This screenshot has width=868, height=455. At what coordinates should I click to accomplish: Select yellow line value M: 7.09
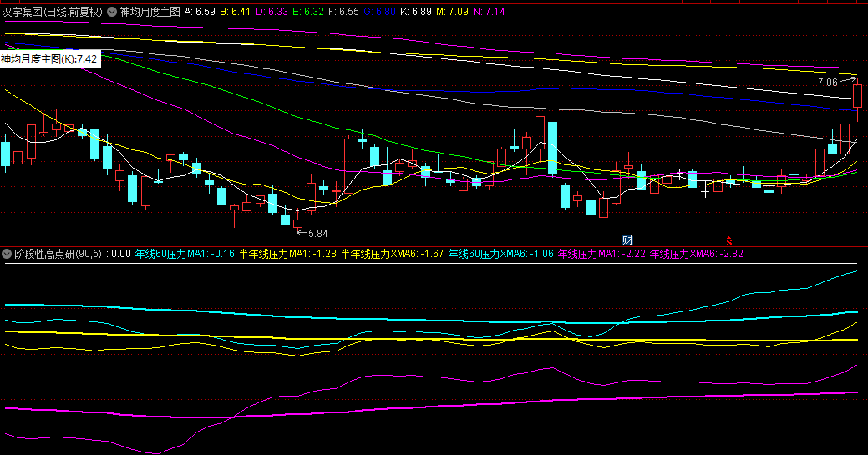coord(452,12)
